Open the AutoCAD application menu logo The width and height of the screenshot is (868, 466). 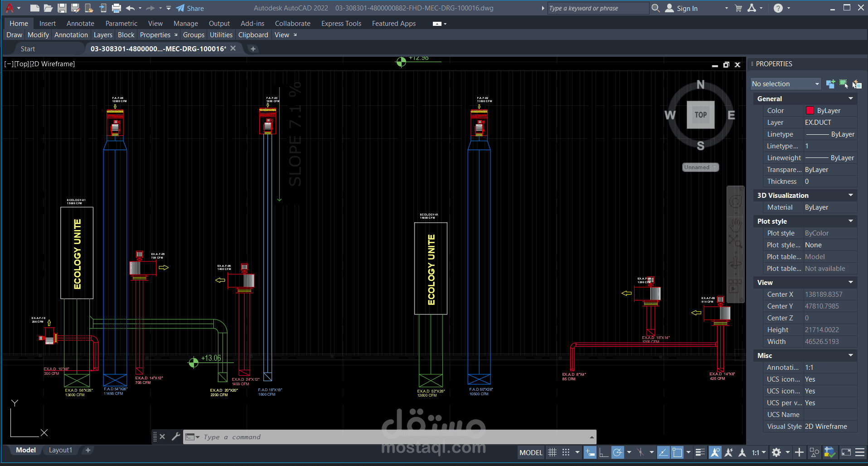pos(10,8)
